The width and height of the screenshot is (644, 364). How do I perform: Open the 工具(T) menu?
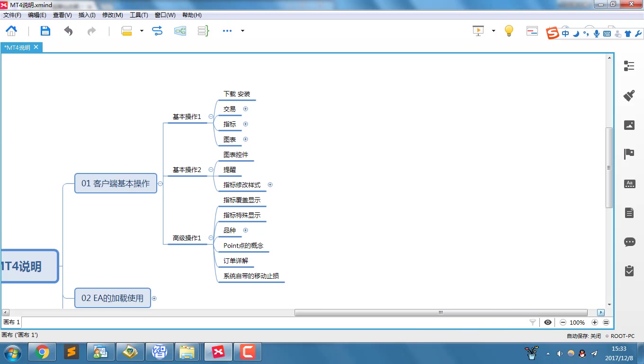point(139,15)
